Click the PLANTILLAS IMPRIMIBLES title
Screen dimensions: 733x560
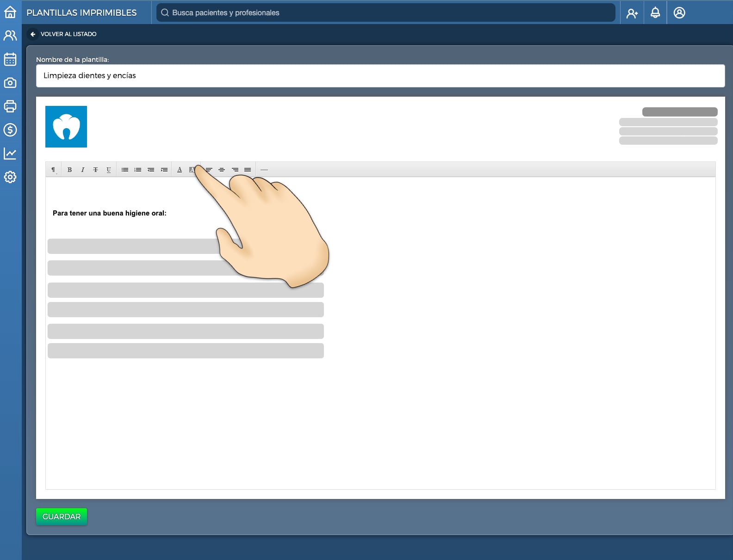81,12
